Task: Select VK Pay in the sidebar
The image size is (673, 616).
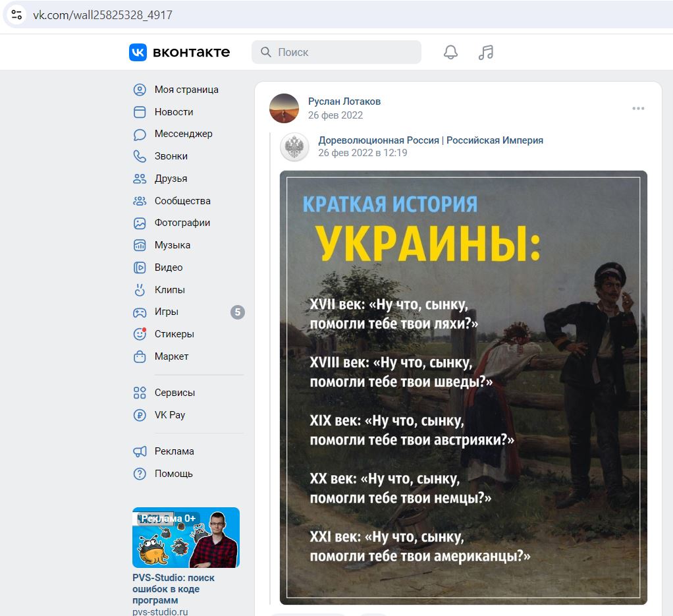Action: (169, 415)
